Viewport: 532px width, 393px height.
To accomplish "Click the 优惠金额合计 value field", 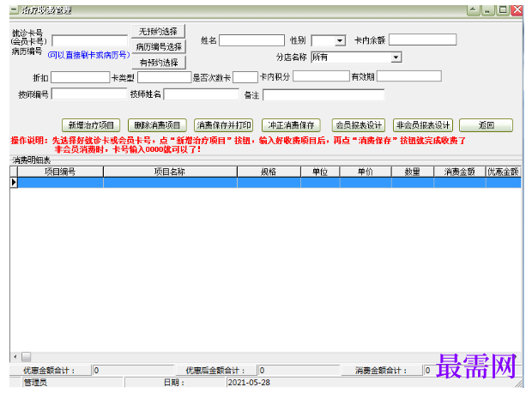I will 133,371.
